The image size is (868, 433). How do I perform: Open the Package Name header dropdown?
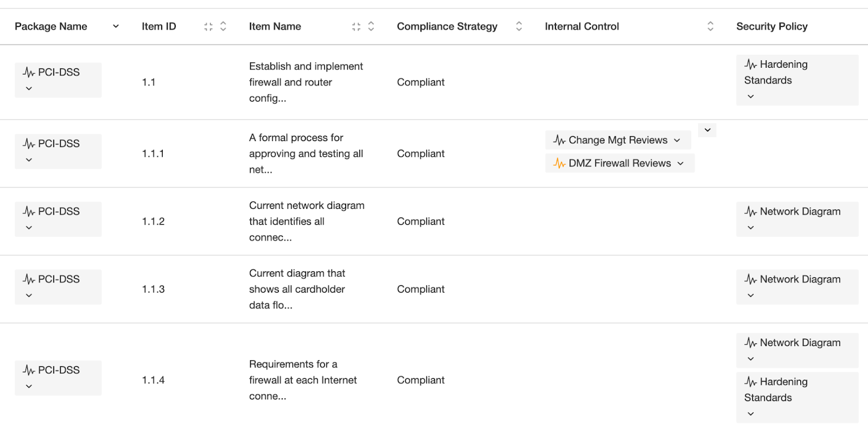(116, 26)
